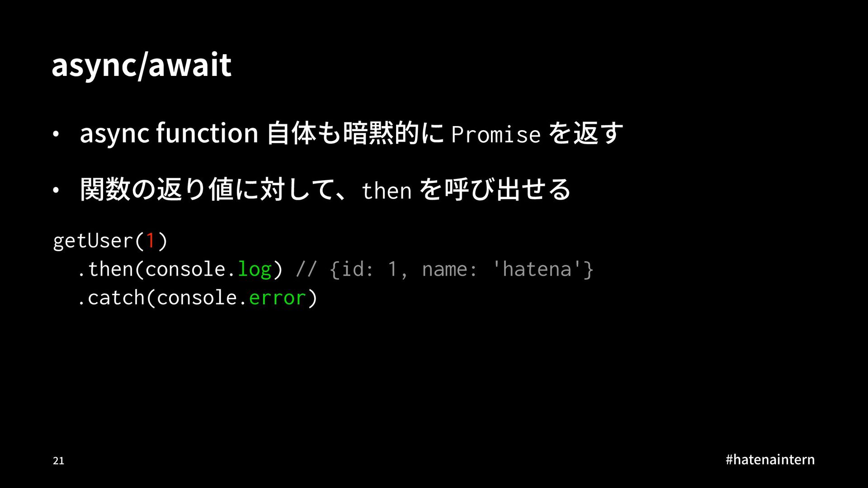Viewport: 868px width, 488px height.
Task: Click slide number 21
Action: 59,461
